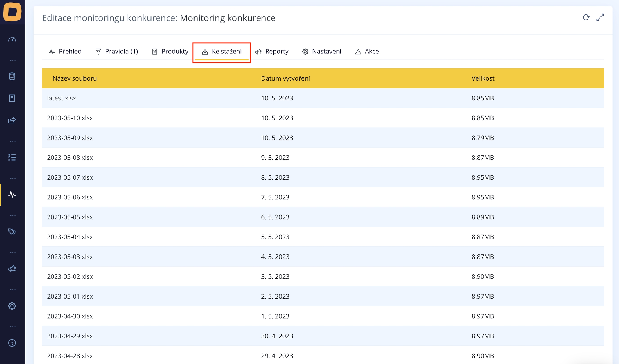Open the export share sidebar icon

(12, 120)
